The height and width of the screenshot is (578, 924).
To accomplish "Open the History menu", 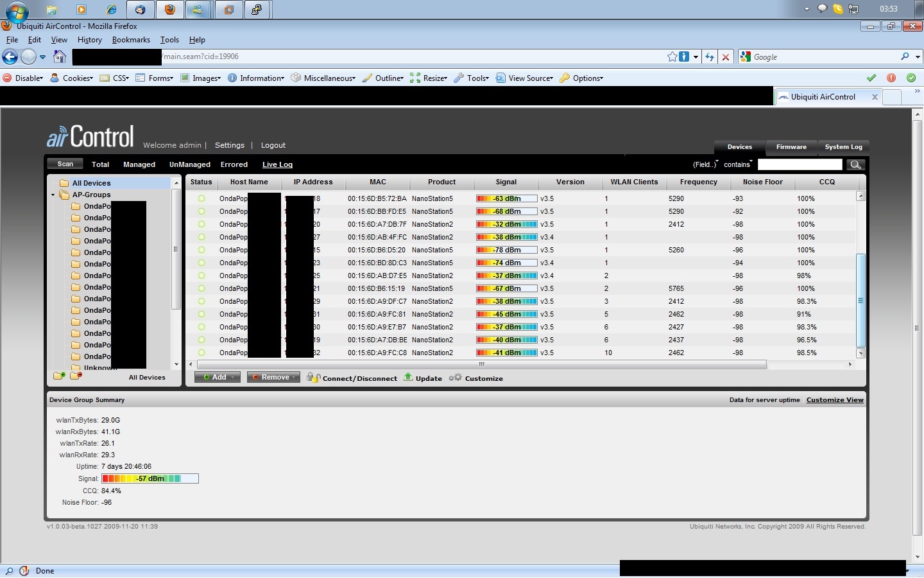I will pos(90,40).
